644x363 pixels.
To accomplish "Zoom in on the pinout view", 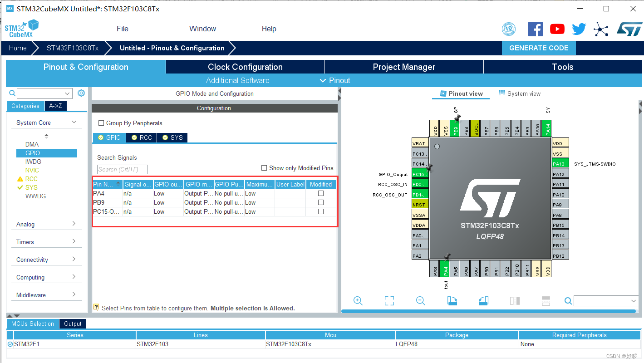I will coord(358,301).
